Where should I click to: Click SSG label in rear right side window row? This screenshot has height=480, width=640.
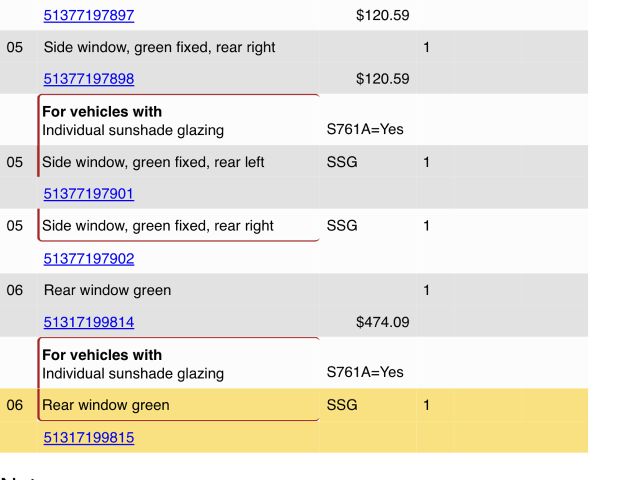342,225
